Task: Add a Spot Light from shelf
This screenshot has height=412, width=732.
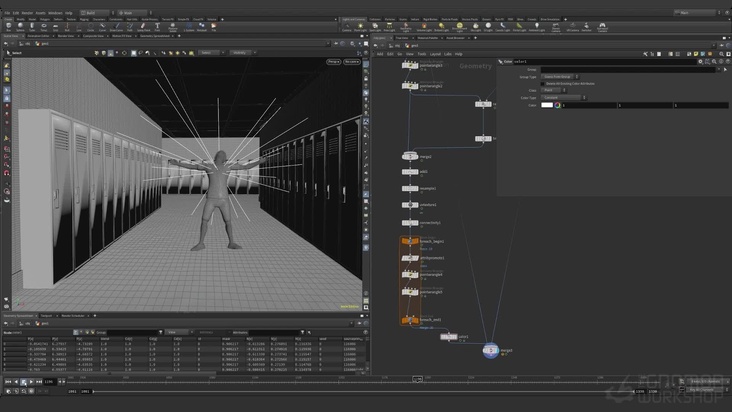Action: (x=375, y=27)
